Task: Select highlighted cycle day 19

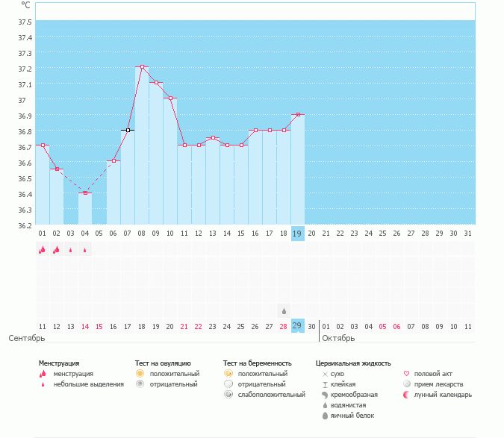Action: tap(297, 233)
